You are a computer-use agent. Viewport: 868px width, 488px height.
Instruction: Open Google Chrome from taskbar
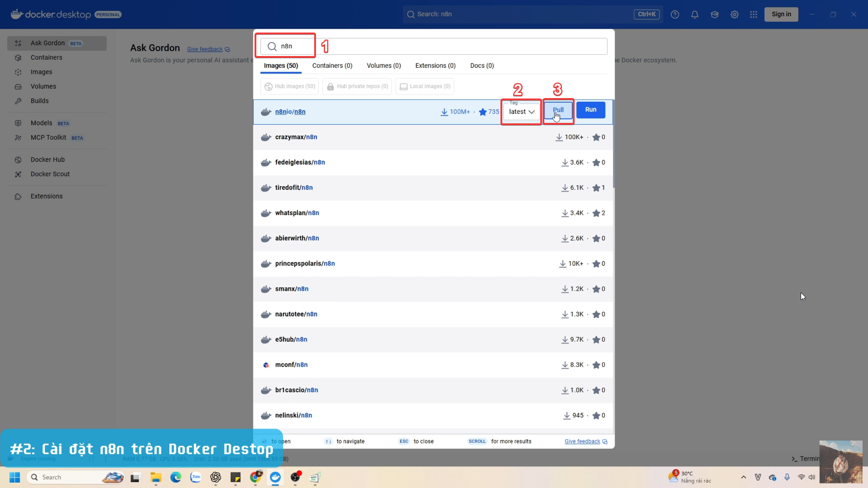coord(255,477)
